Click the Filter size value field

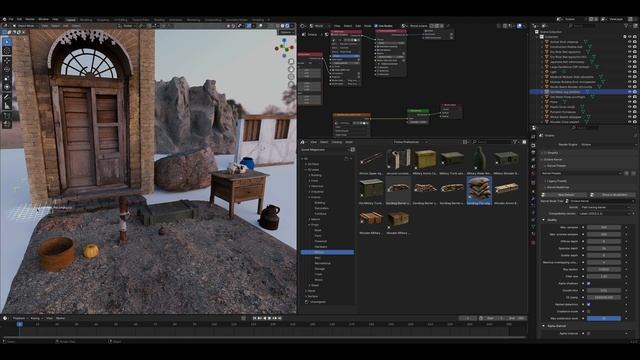(604, 276)
